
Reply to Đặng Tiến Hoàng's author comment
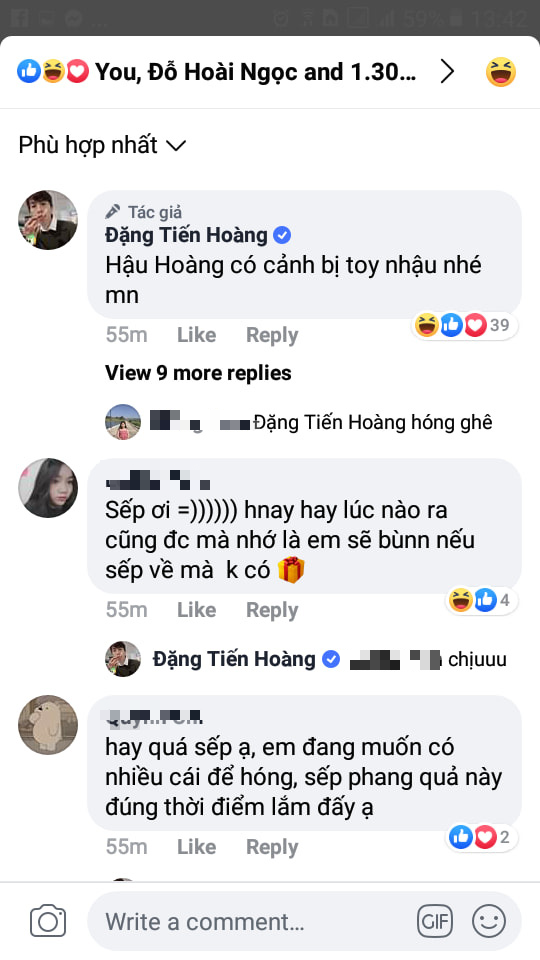[x=272, y=335]
